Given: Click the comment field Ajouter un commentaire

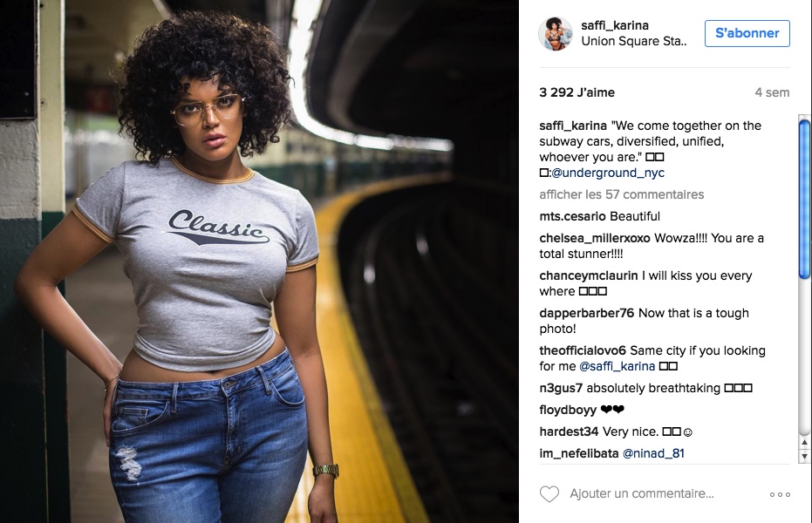Looking at the screenshot, I should 642,493.
